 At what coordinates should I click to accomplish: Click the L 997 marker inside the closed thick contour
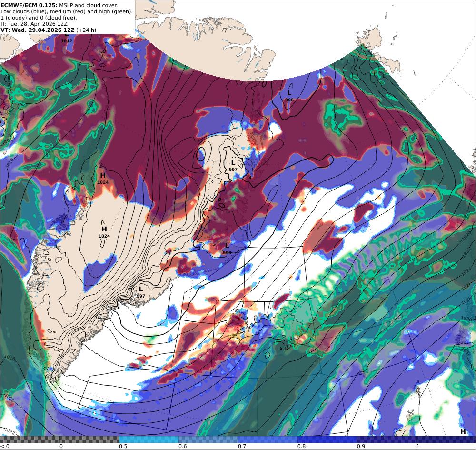[233, 166]
